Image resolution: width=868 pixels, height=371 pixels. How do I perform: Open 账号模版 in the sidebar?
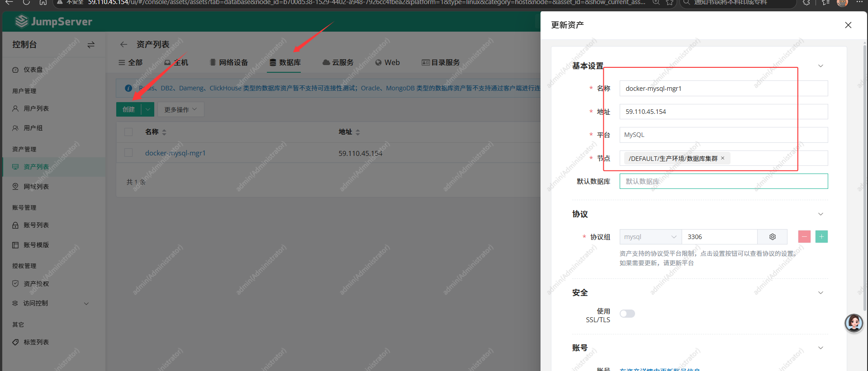[x=54, y=245]
